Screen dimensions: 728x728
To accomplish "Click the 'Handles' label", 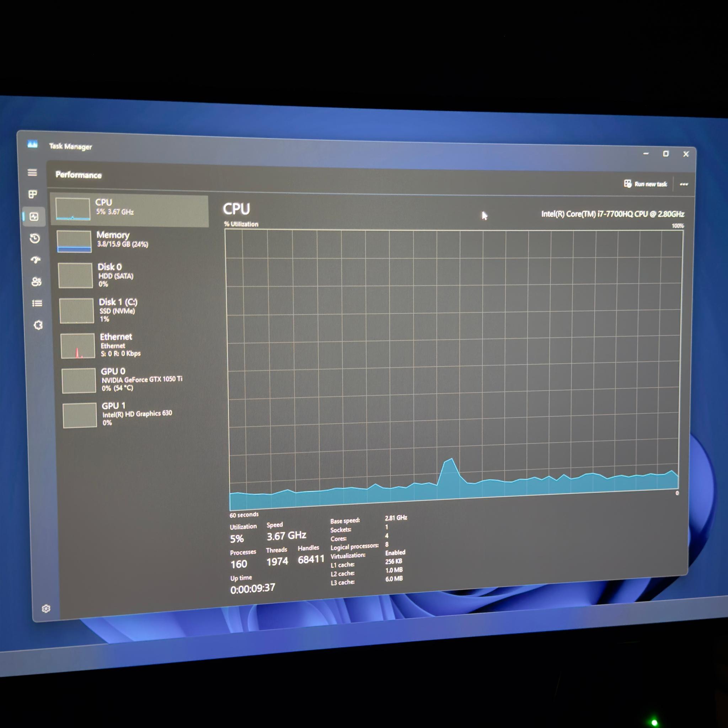I will (308, 548).
